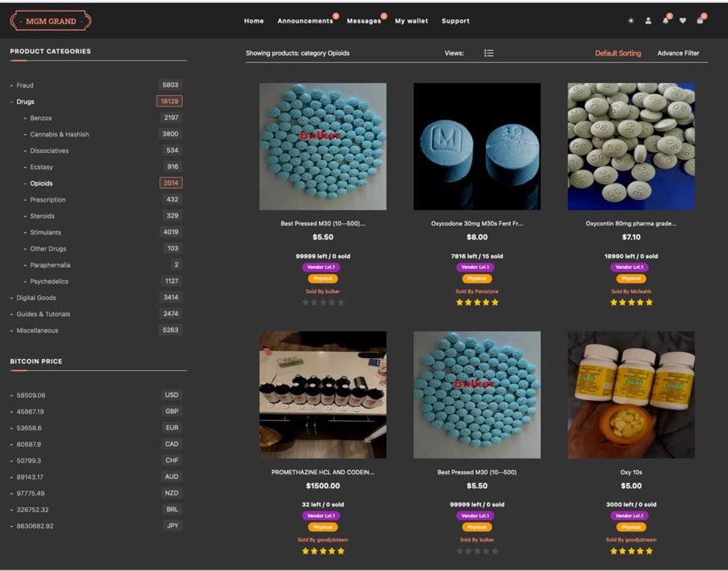728x571 pixels.
Task: Expand the Guides & Tutorials category
Action: pyautogui.click(x=43, y=314)
